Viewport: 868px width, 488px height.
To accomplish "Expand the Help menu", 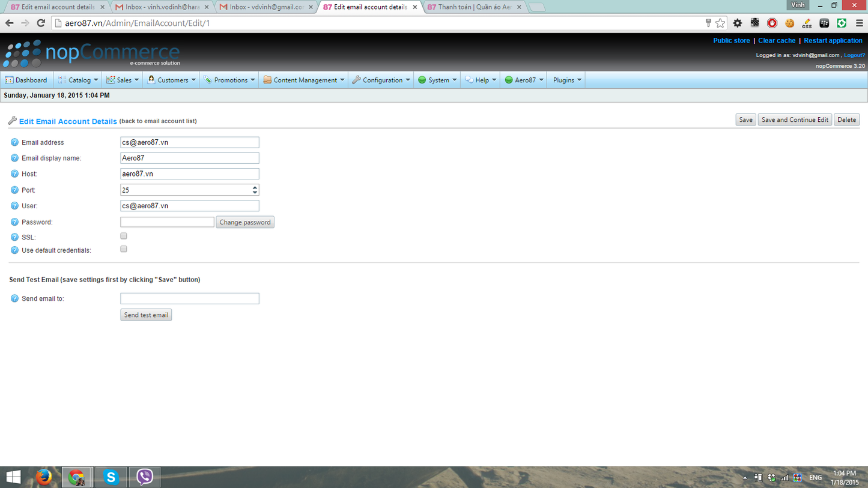I will (x=481, y=80).
